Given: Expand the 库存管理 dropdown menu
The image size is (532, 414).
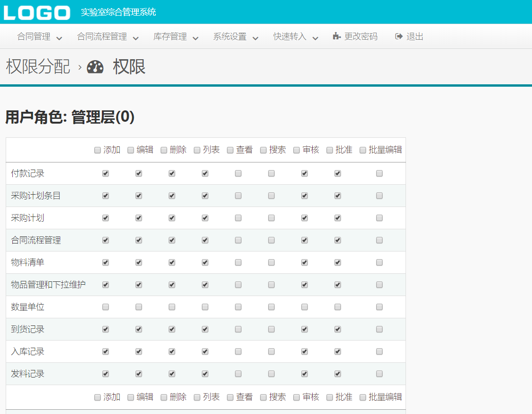Looking at the screenshot, I should [176, 37].
